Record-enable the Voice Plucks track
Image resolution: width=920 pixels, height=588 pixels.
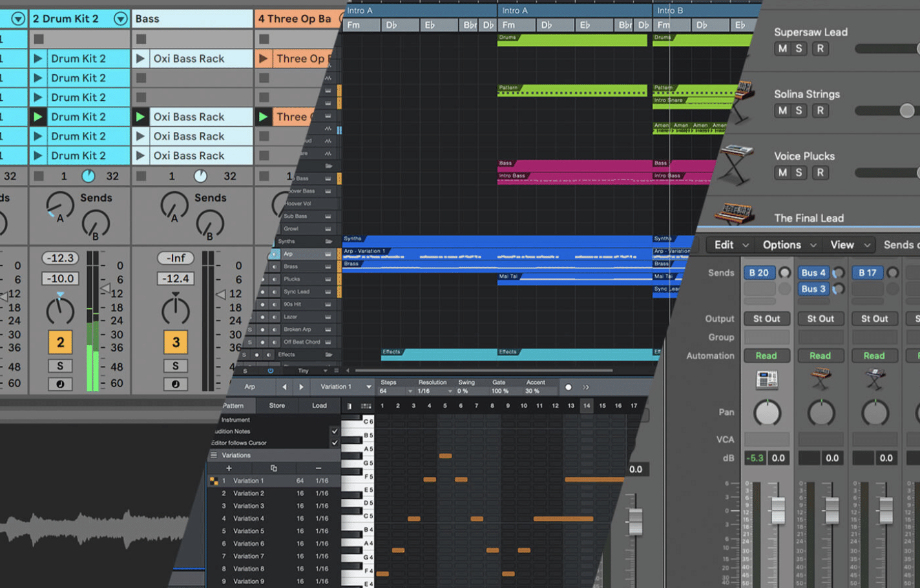820,173
